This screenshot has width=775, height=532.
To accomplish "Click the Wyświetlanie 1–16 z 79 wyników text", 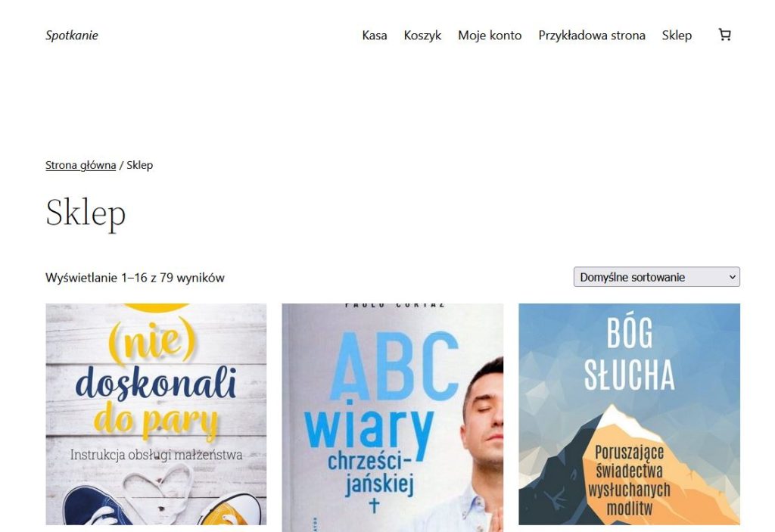I will click(135, 278).
